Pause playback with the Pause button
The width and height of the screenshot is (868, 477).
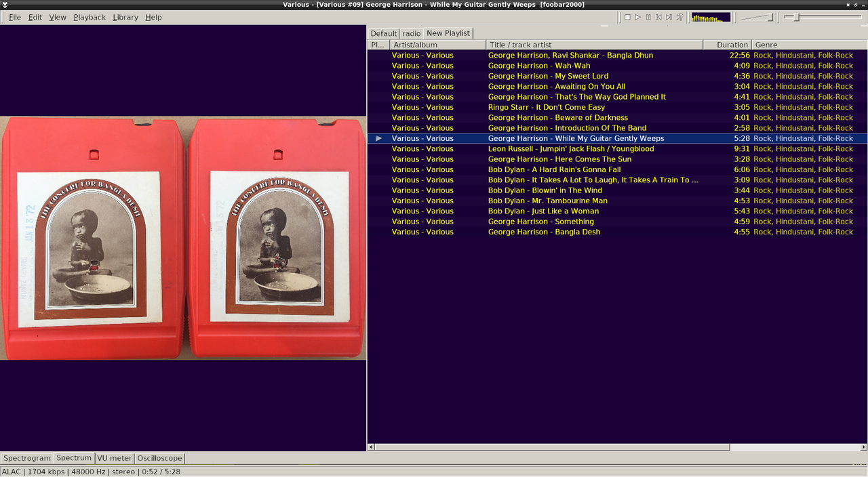coord(648,17)
